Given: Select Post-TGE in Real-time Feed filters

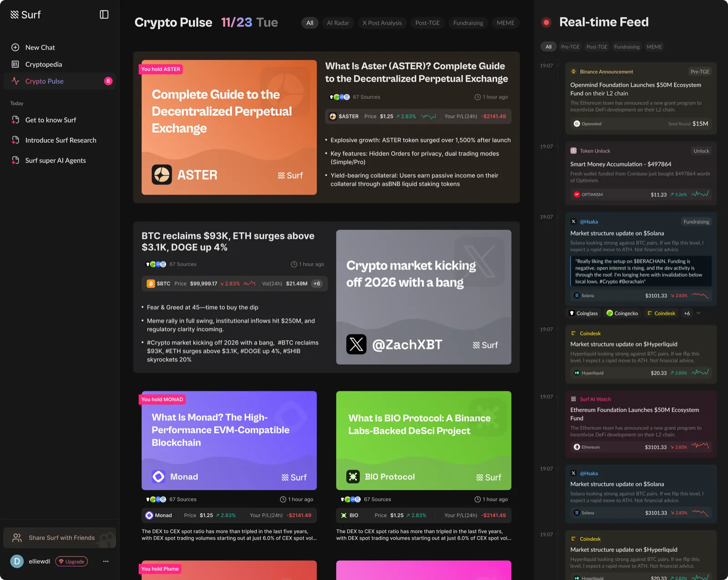Looking at the screenshot, I should [597, 47].
